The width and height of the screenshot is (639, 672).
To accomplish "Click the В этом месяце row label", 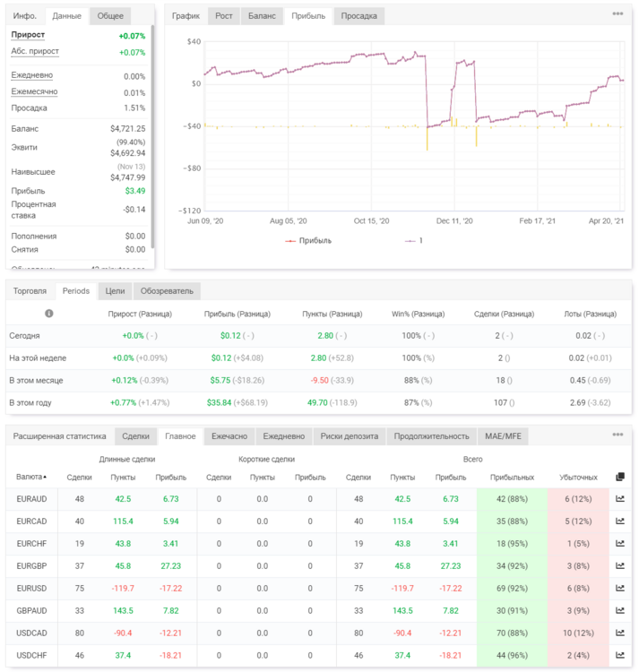I will pyautogui.click(x=36, y=380).
